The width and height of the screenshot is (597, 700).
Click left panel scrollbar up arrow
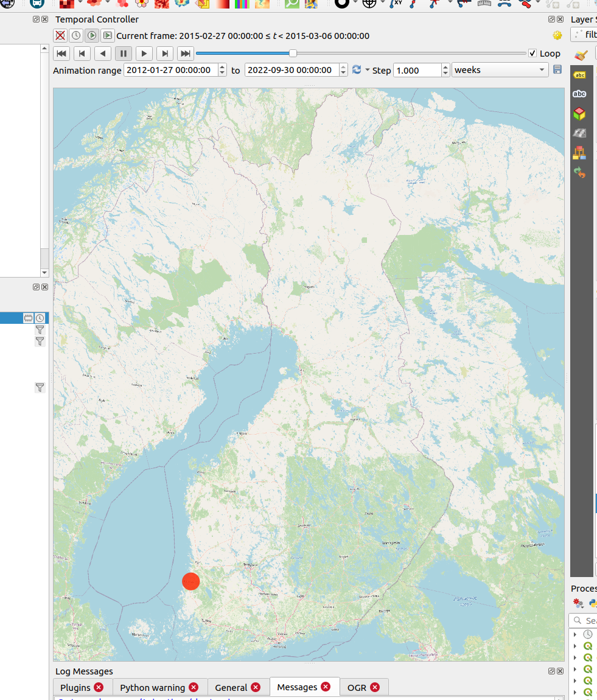44,48
